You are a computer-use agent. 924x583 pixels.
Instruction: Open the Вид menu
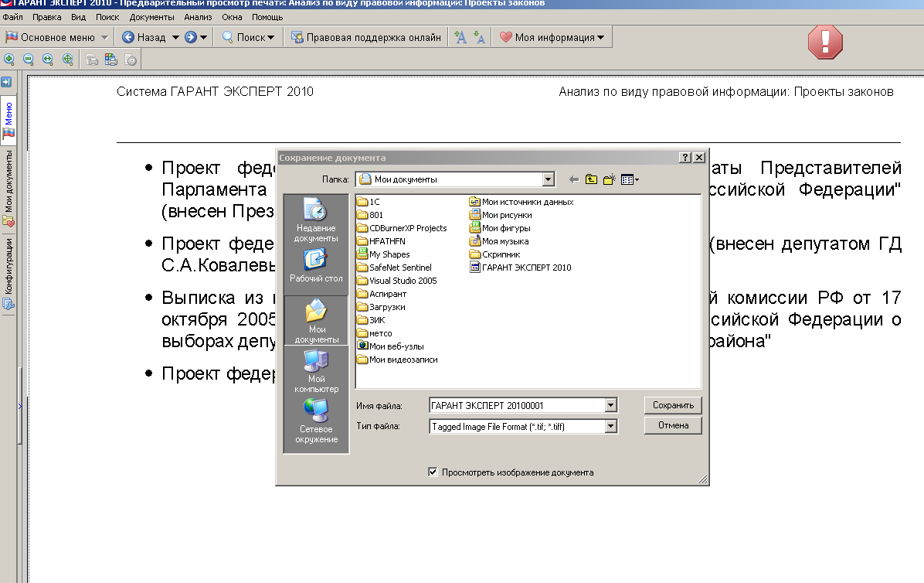pyautogui.click(x=78, y=17)
